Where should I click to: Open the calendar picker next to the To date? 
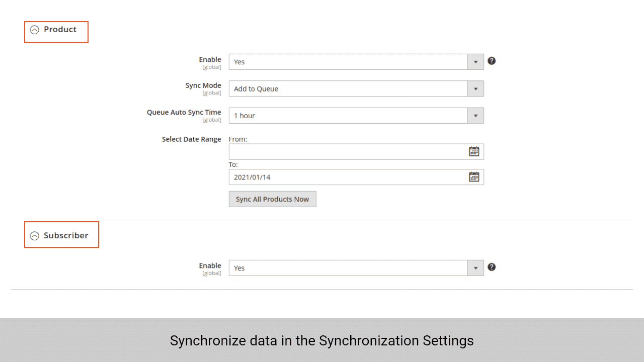pyautogui.click(x=473, y=176)
